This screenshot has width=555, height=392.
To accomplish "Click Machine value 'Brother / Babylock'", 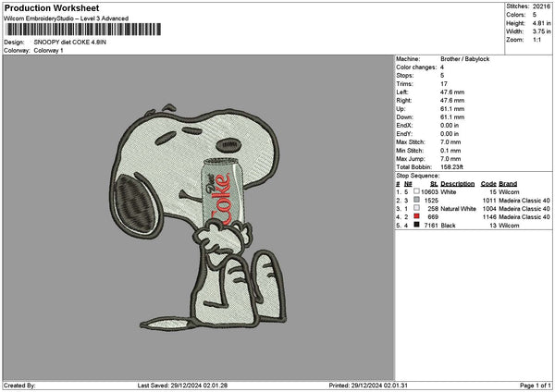I will (x=464, y=59).
